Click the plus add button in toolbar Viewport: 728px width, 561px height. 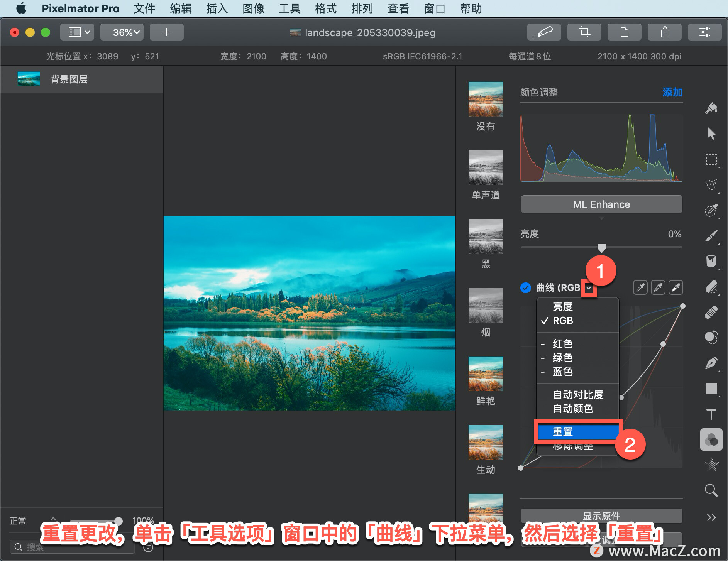point(166,32)
